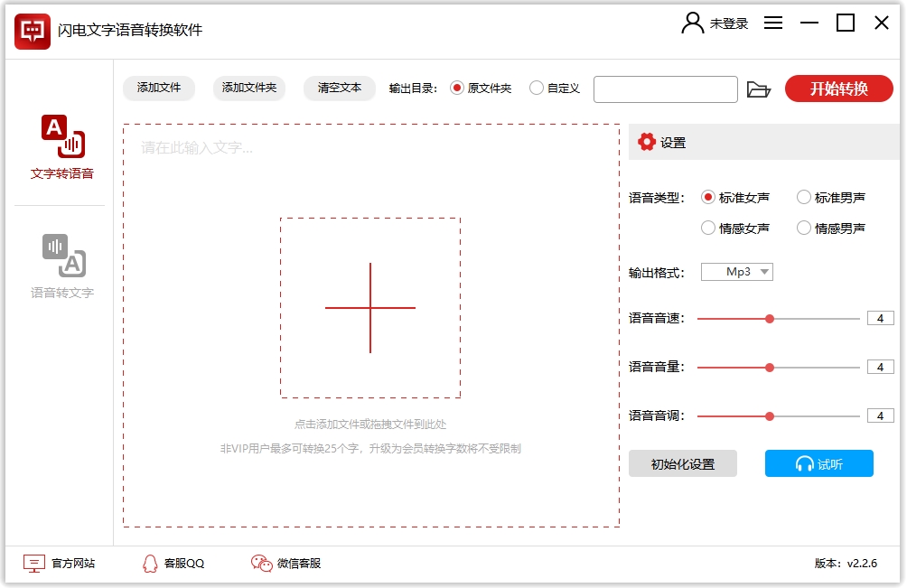The image size is (907, 588).
Task: Open the Mp3 output format dropdown
Action: (x=736, y=271)
